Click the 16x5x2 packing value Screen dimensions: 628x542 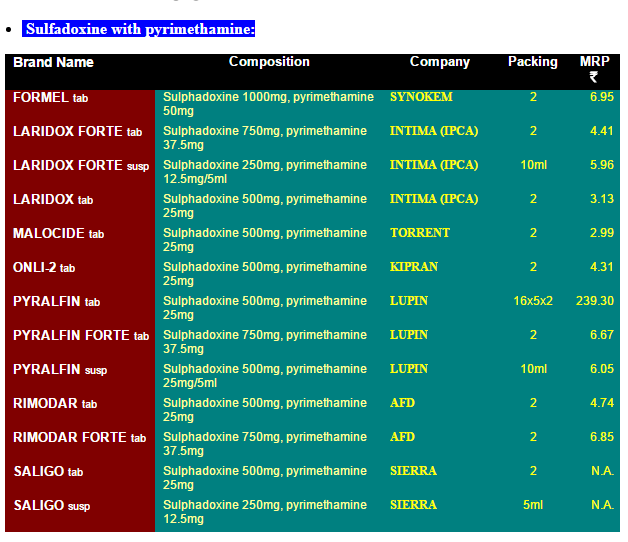click(x=533, y=301)
